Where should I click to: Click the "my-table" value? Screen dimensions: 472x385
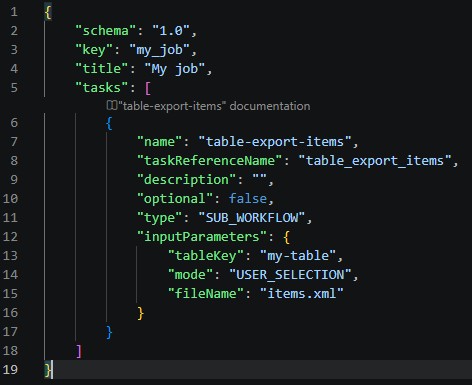(x=298, y=256)
